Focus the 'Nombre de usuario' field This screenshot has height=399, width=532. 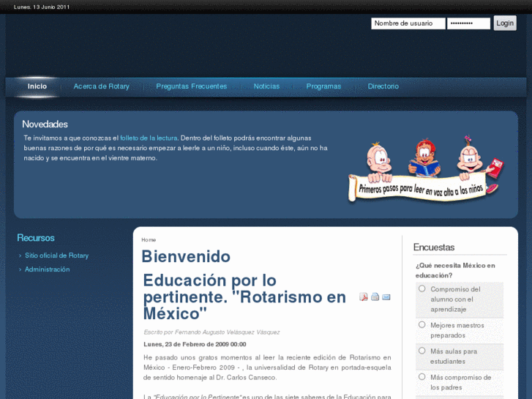[x=408, y=23]
